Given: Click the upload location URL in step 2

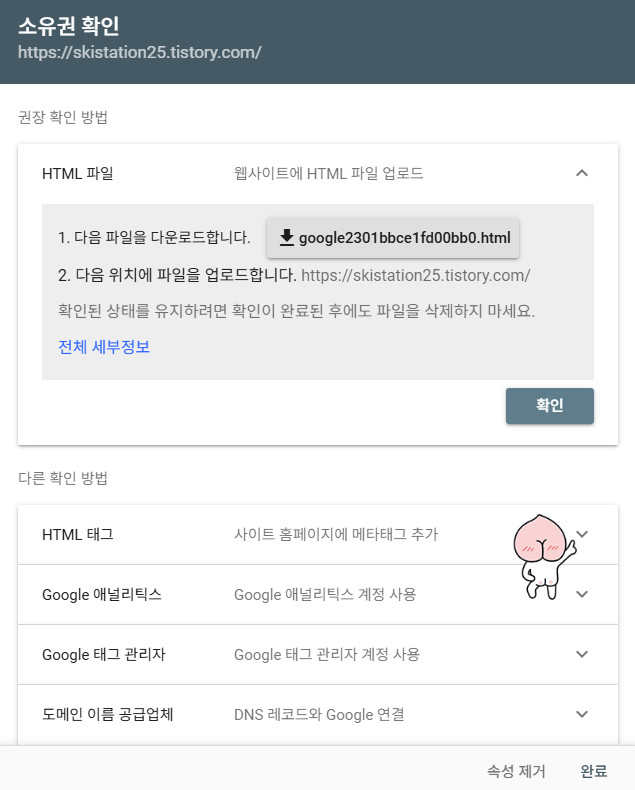Looking at the screenshot, I should pyautogui.click(x=416, y=276).
